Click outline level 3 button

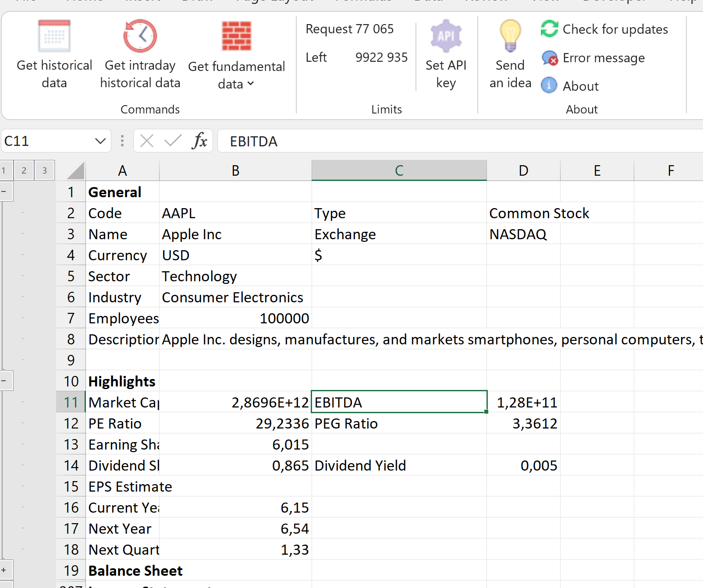pyautogui.click(x=44, y=170)
